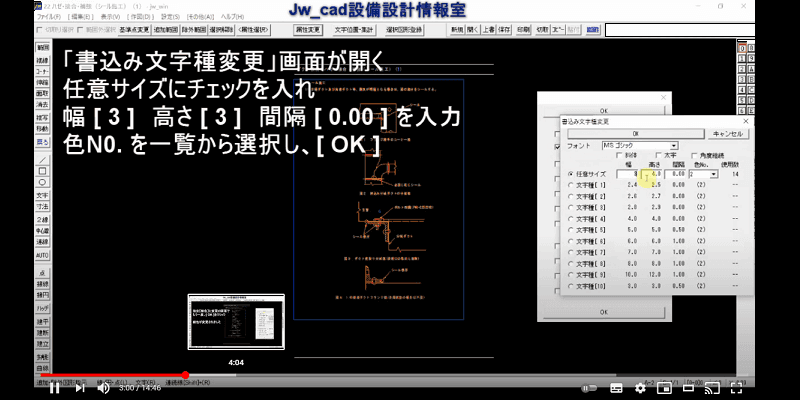800x400 pixels.
Task: Click the 追加範囲 button
Action: (165, 30)
